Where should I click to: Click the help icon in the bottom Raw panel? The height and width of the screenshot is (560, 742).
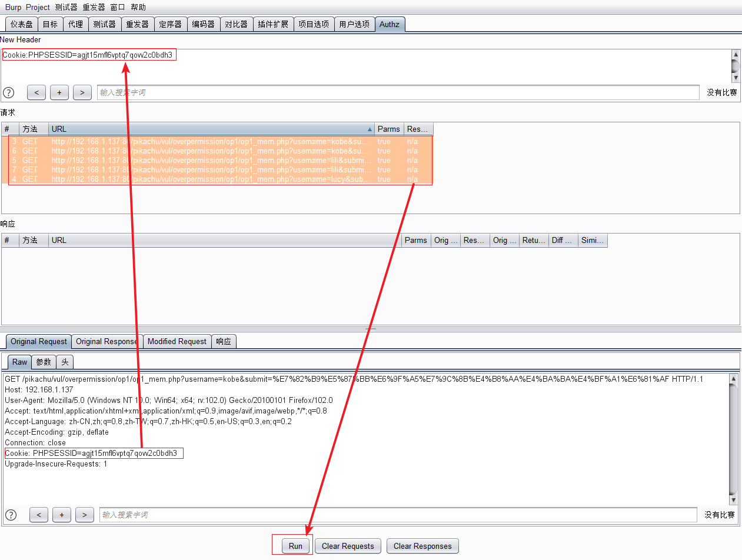coord(11,515)
